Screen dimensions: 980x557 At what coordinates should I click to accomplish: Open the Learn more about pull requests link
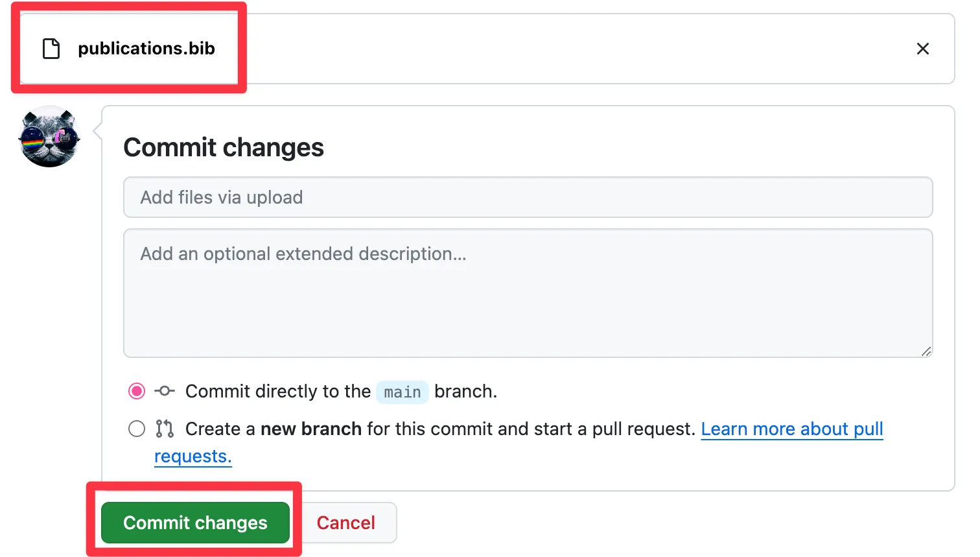tap(792, 429)
